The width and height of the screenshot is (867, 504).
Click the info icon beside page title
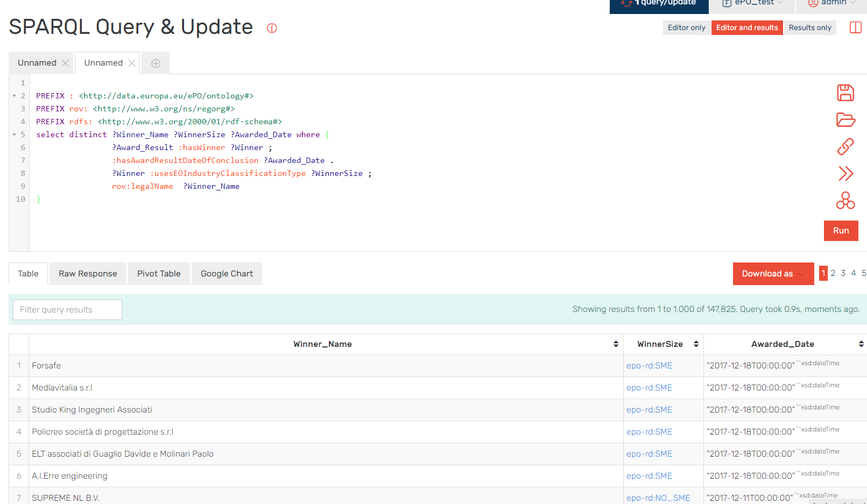pyautogui.click(x=272, y=28)
